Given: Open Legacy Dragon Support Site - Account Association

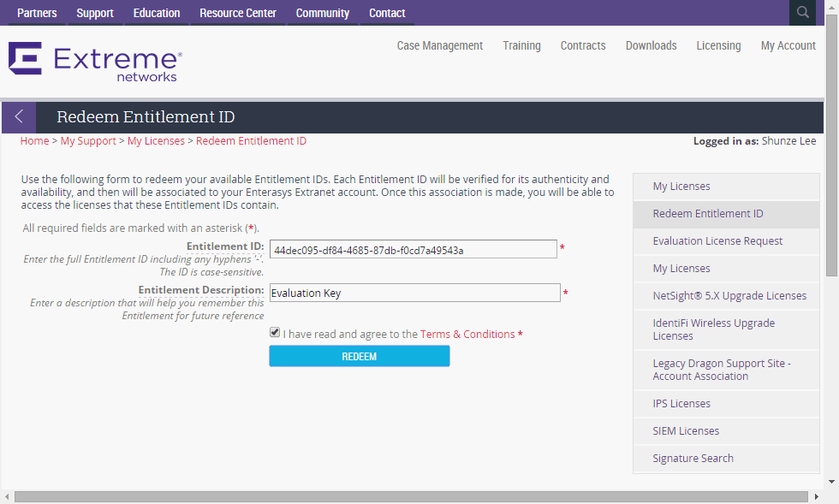Looking at the screenshot, I should pyautogui.click(x=726, y=370).
